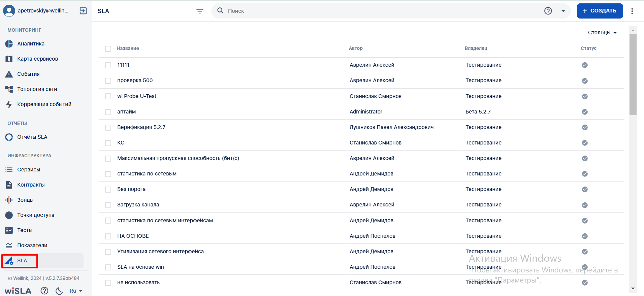
Task: Expand the Столбцы columns dropdown
Action: pyautogui.click(x=602, y=33)
